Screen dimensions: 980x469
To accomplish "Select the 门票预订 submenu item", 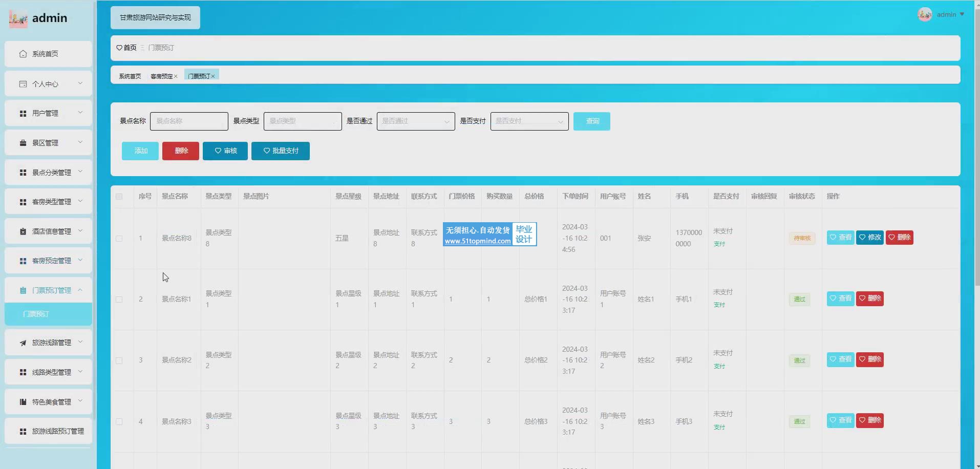I will pos(48,314).
